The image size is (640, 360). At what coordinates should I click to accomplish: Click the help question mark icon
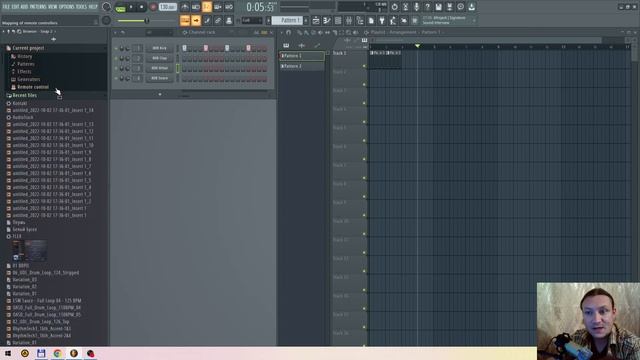click(x=427, y=7)
